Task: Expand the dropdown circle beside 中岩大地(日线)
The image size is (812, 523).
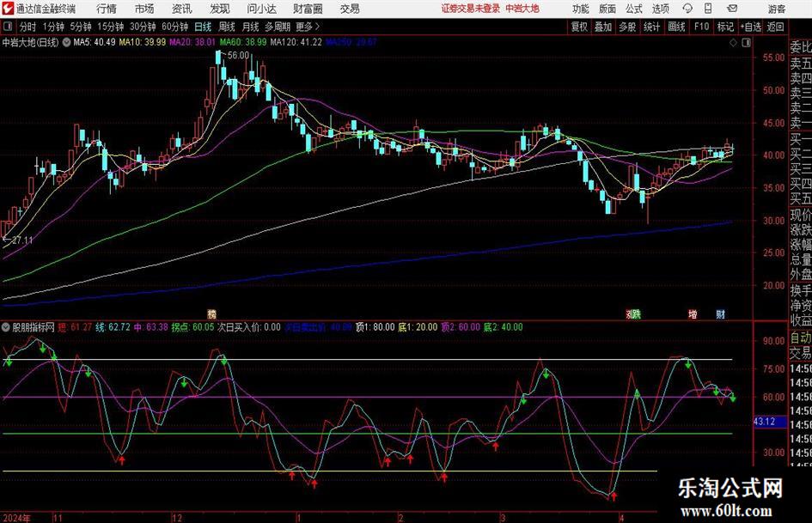Action: (66, 42)
